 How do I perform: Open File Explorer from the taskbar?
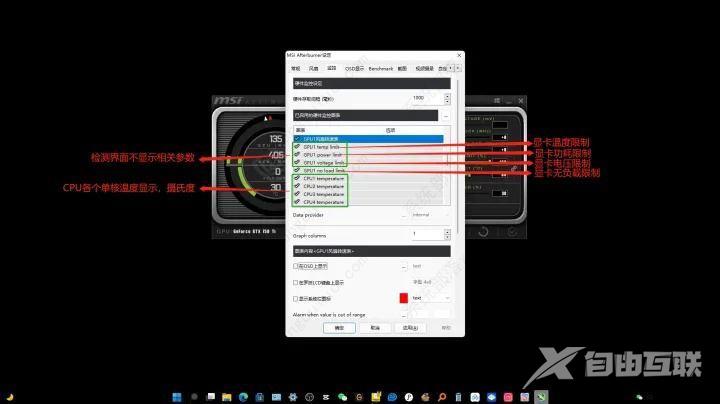point(226,397)
